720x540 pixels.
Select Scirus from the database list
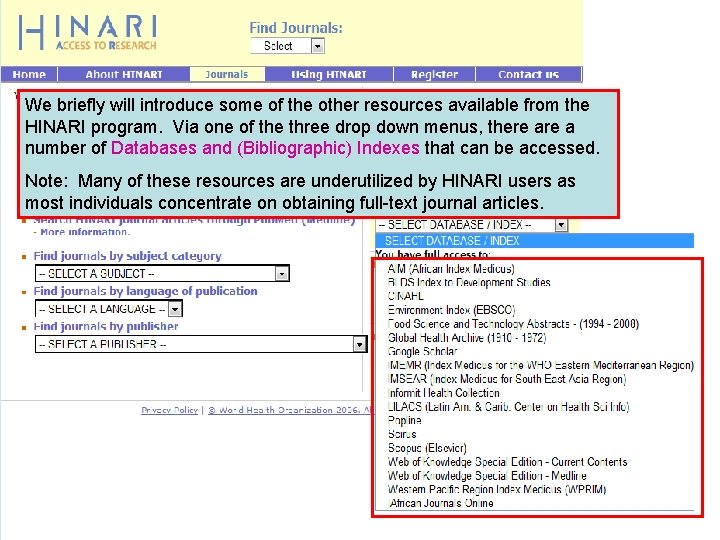tap(402, 434)
